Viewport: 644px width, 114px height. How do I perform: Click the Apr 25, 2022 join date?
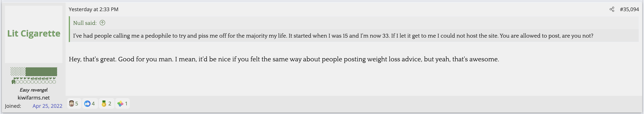(x=47, y=106)
